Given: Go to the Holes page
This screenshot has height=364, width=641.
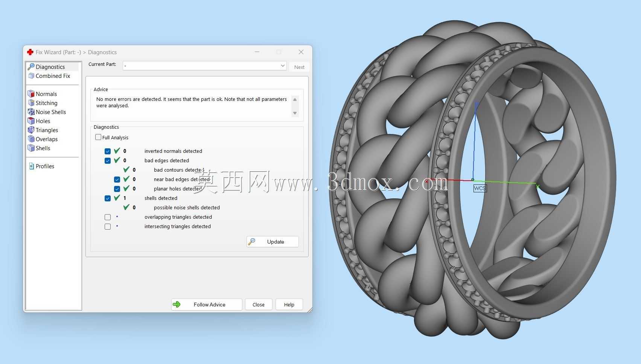Looking at the screenshot, I should point(43,121).
